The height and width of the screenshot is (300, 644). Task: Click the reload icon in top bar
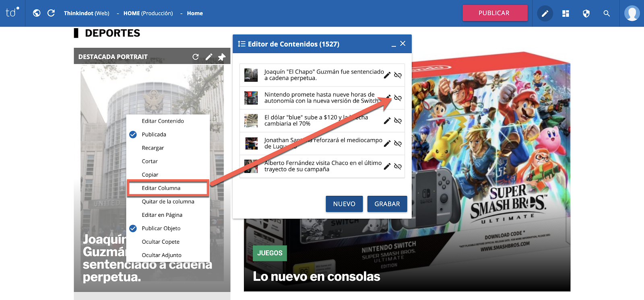[x=51, y=13]
